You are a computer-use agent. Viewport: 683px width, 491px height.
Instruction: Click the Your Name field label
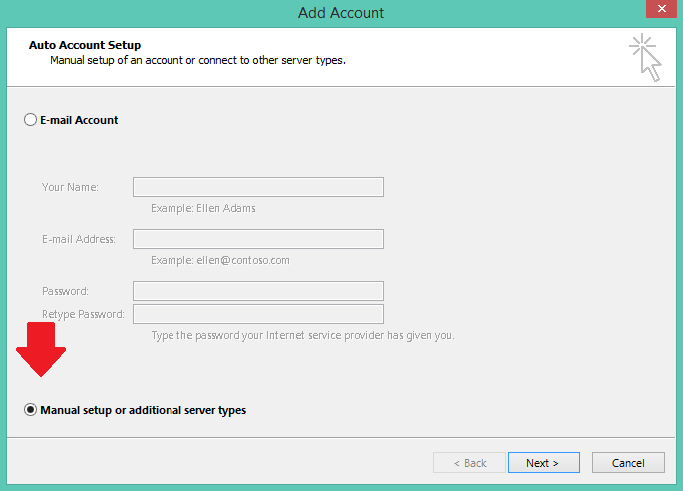pos(70,187)
